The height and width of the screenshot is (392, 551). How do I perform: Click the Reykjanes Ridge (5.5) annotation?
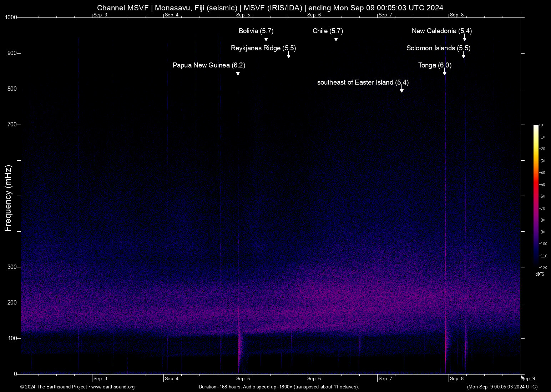(263, 48)
